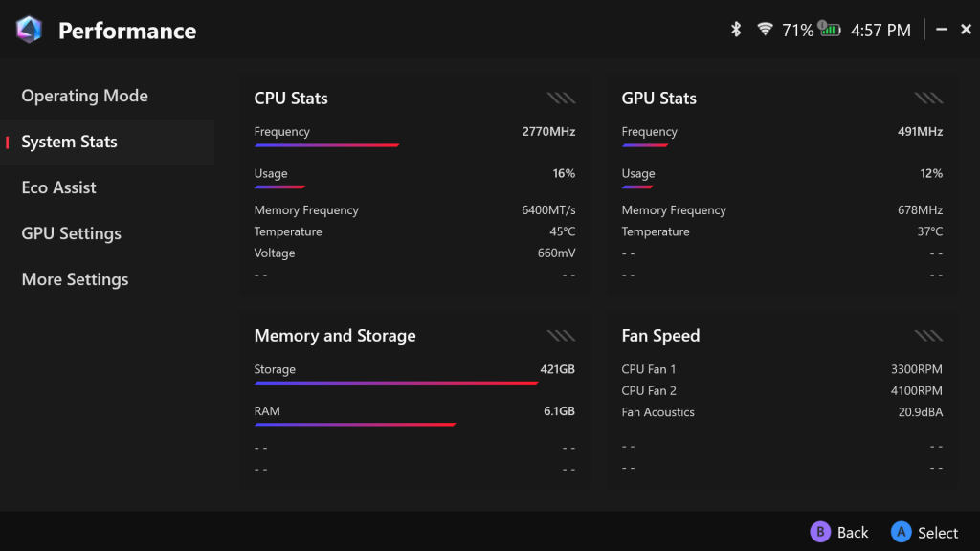Screen dimensions: 980x551
Task: Open the Operating Mode section
Action: (x=84, y=96)
